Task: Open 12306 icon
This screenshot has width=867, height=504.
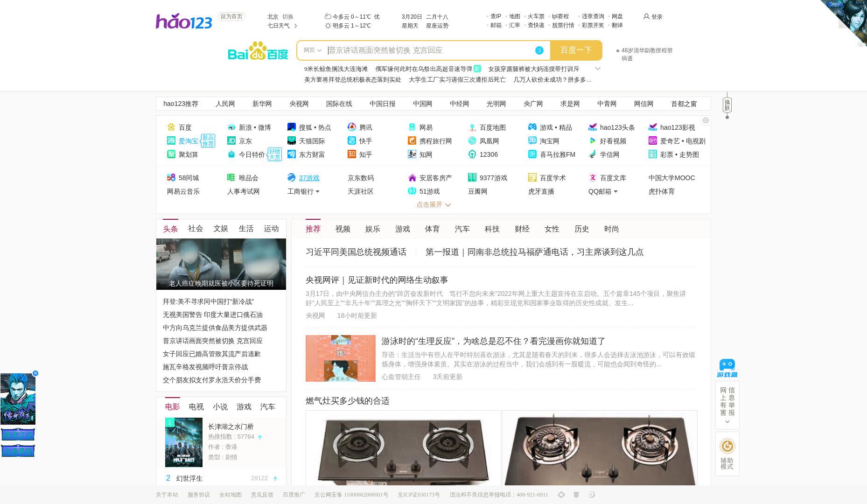Action: [472, 154]
